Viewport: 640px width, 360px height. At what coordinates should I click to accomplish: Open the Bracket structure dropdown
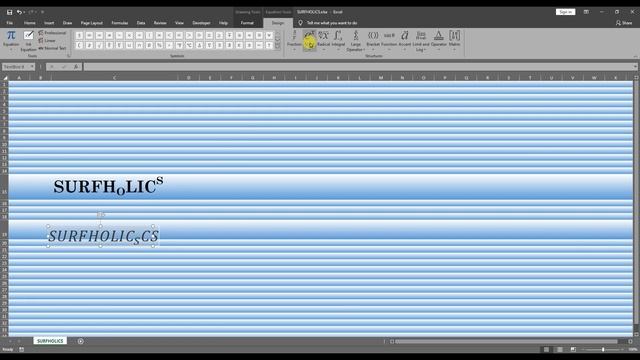[373, 40]
